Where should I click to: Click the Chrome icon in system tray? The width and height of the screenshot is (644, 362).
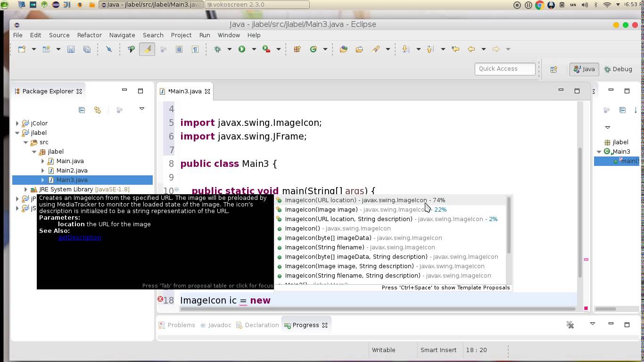click(x=539, y=5)
